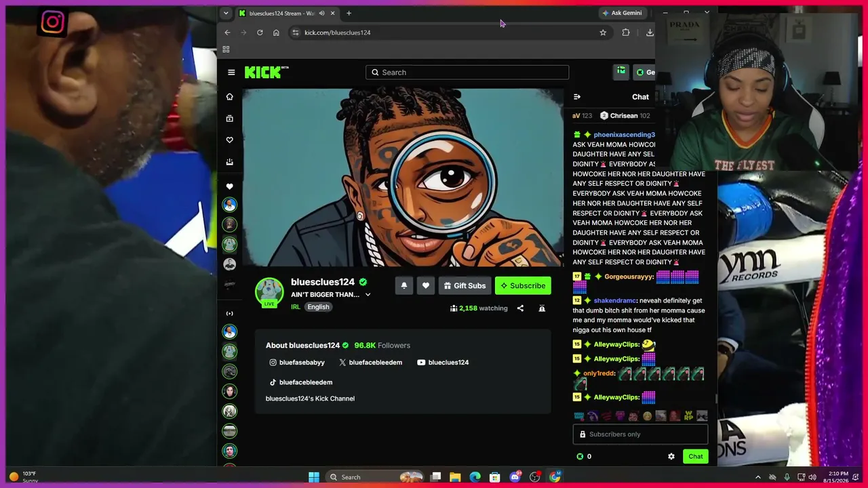Click the stream video player

click(x=403, y=178)
